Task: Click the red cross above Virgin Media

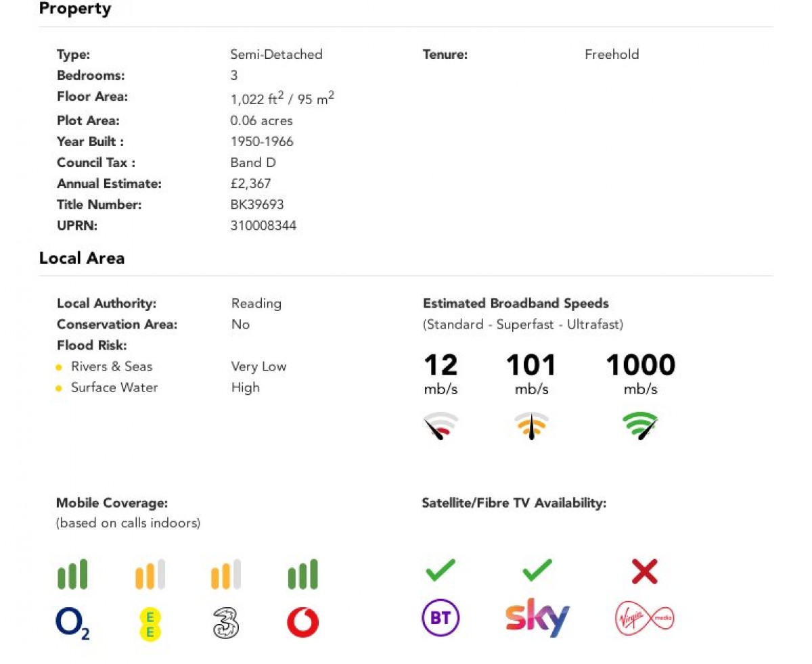Action: pos(645,572)
